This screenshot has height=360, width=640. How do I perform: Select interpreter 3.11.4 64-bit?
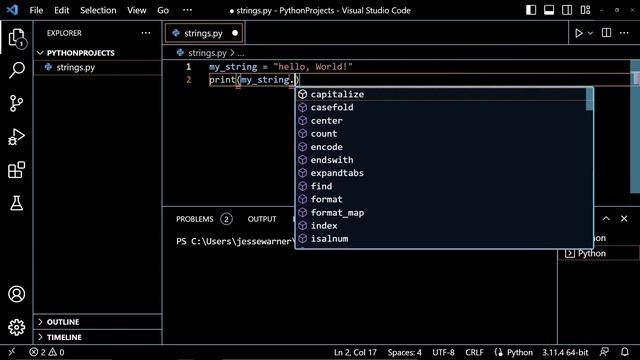point(565,352)
